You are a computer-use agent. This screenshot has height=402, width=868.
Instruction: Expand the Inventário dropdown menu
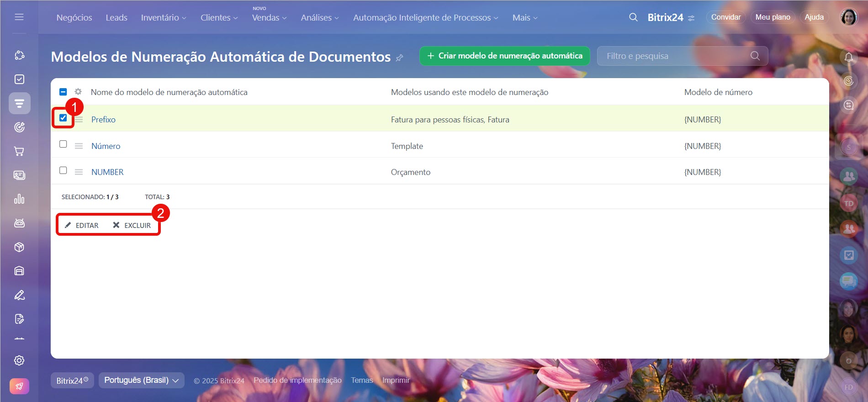(x=163, y=18)
